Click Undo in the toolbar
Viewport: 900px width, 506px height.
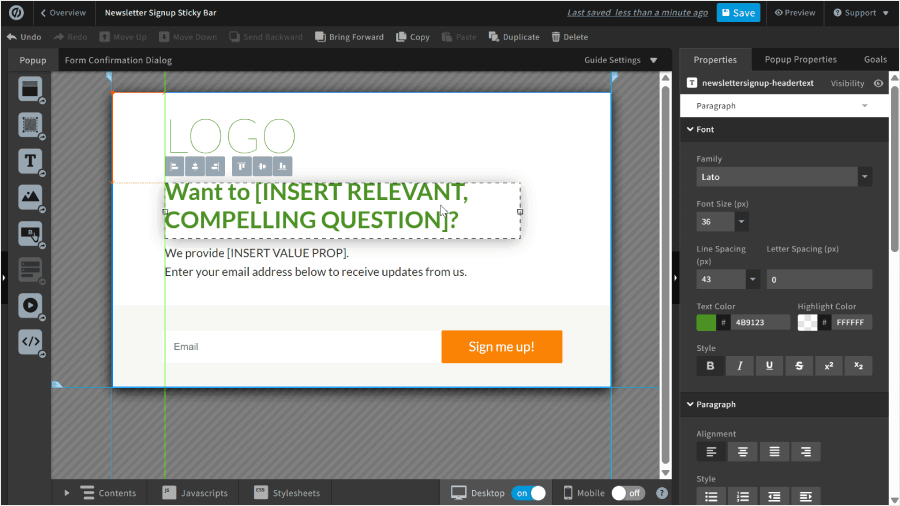[x=24, y=37]
